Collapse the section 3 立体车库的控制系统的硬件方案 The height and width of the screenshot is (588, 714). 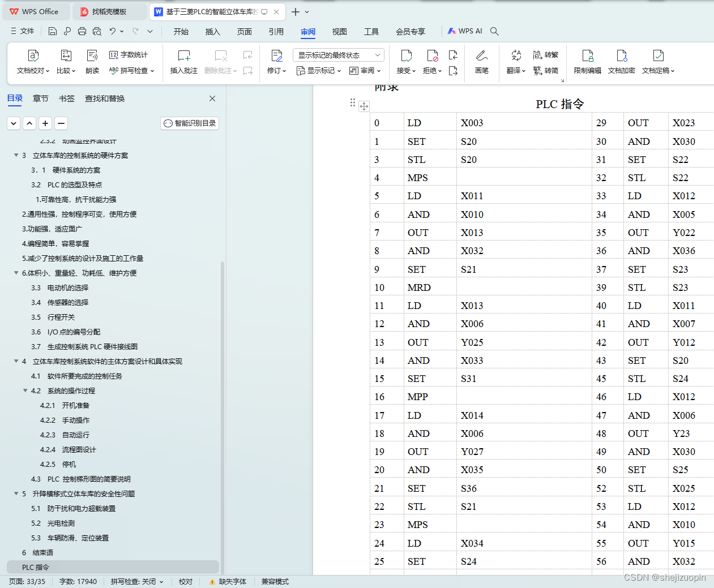tap(16, 155)
